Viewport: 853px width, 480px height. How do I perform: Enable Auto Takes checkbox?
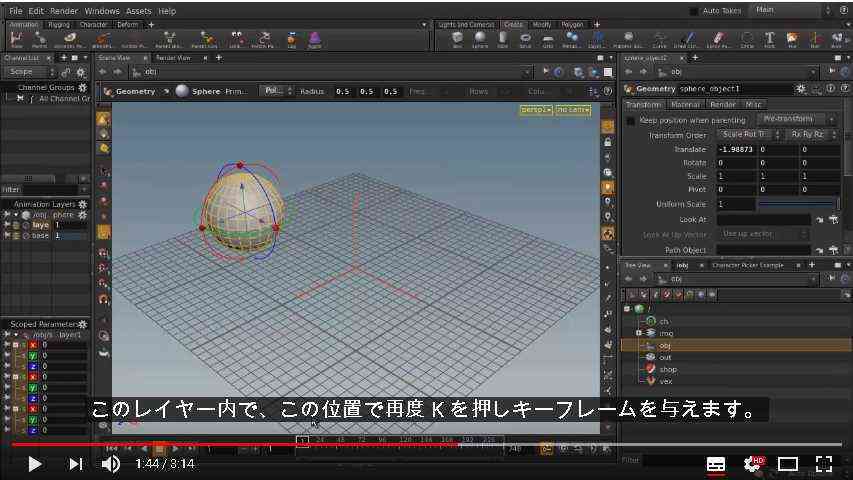coord(694,11)
